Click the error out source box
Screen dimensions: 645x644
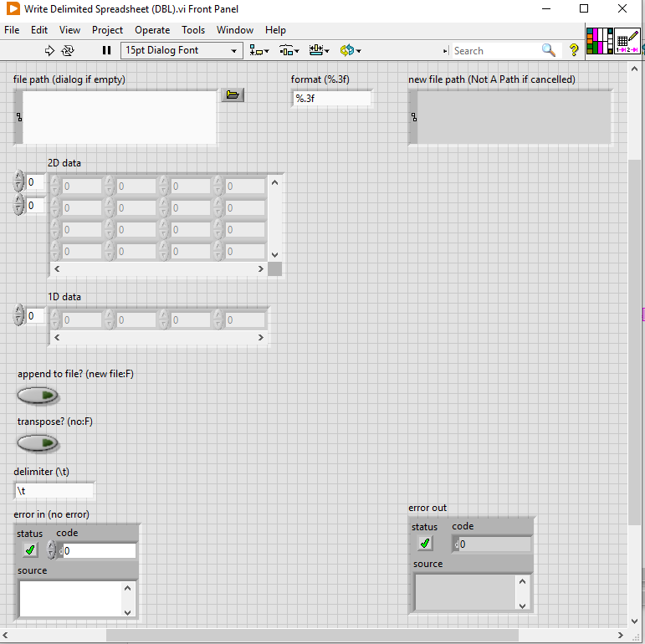coord(466,592)
